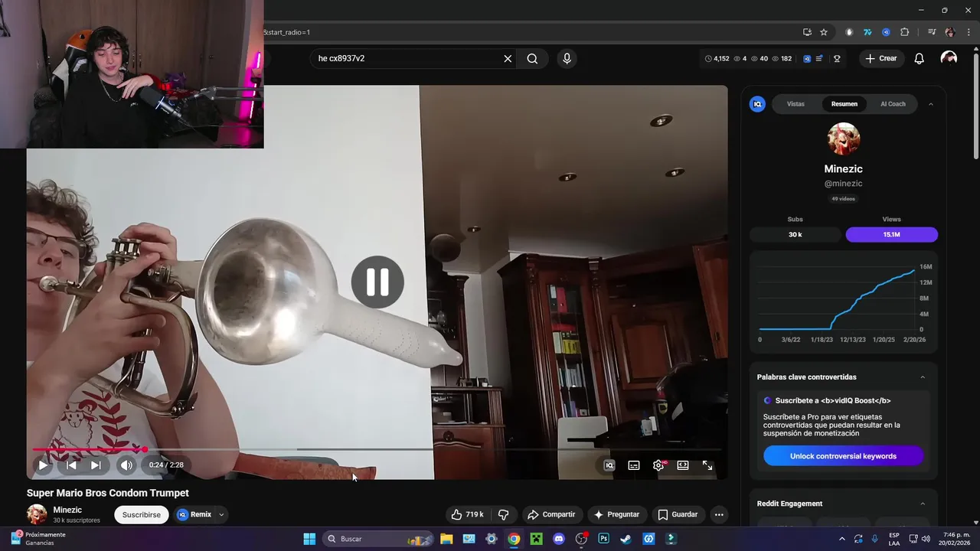Open the Chrome extensions puzzle menu
The image size is (980, 551).
(x=905, y=32)
